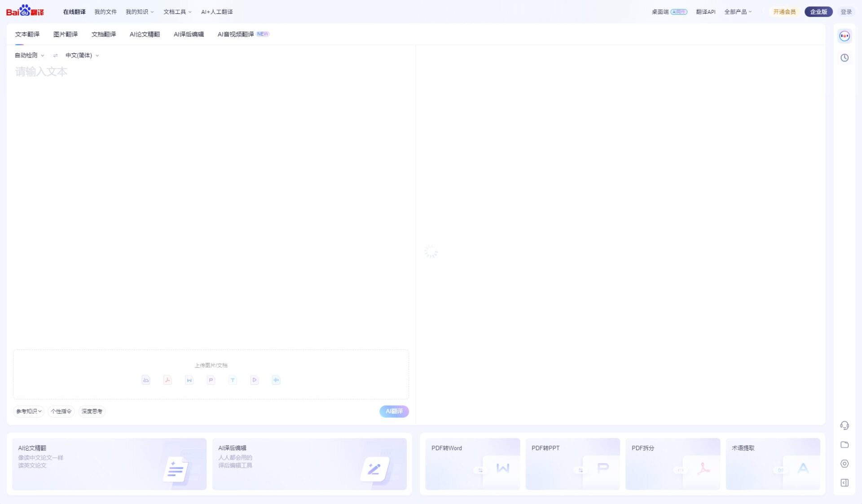Click the video file upload icon
This screenshot has width=862, height=504.
point(254,380)
